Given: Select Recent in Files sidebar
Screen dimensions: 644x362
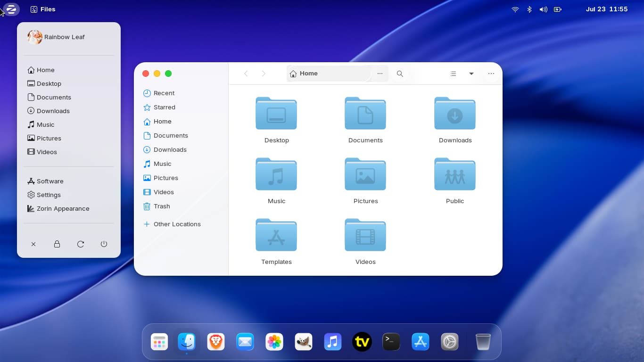Looking at the screenshot, I should [x=181, y=93].
